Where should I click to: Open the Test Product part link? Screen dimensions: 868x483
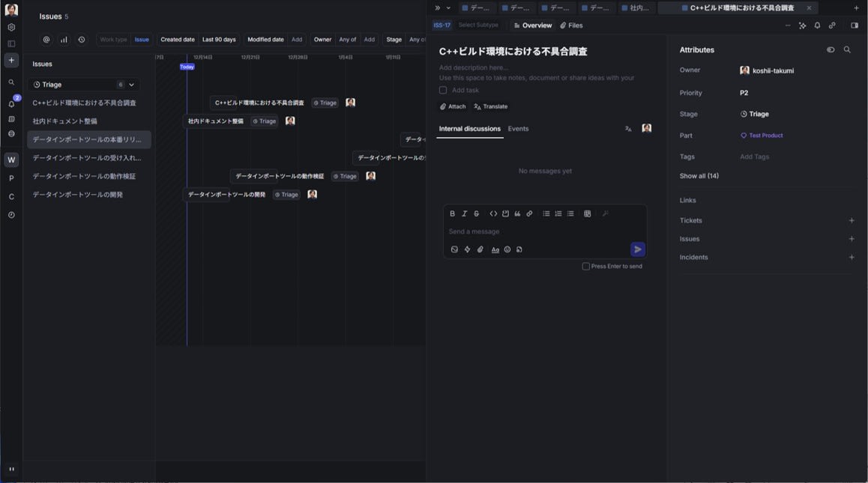pos(762,136)
